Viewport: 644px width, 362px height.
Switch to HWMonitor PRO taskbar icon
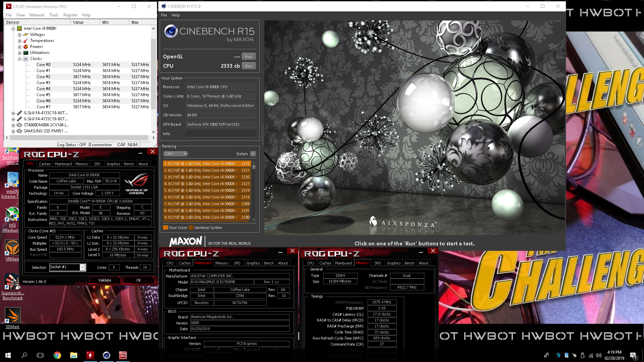click(x=90, y=355)
